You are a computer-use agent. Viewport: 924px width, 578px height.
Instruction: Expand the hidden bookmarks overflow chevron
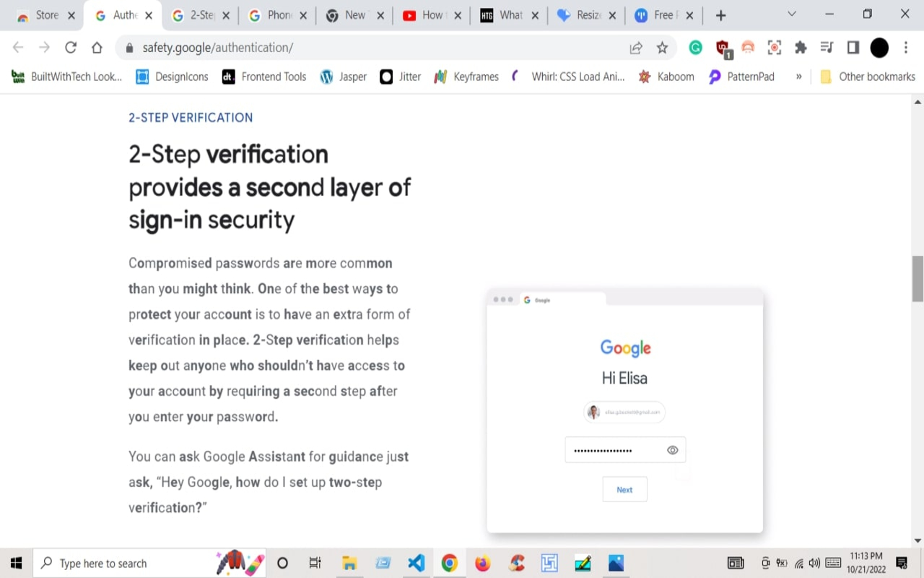(798, 77)
